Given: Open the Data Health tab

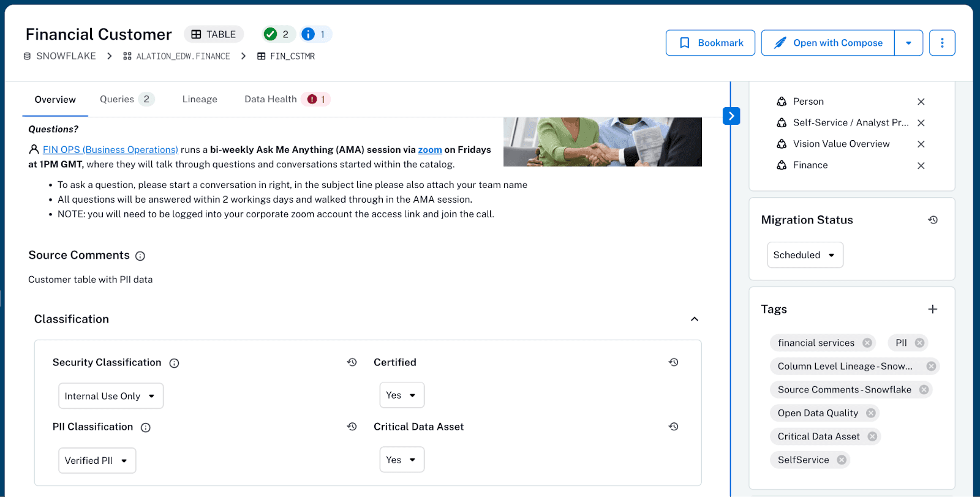Looking at the screenshot, I should click(271, 99).
